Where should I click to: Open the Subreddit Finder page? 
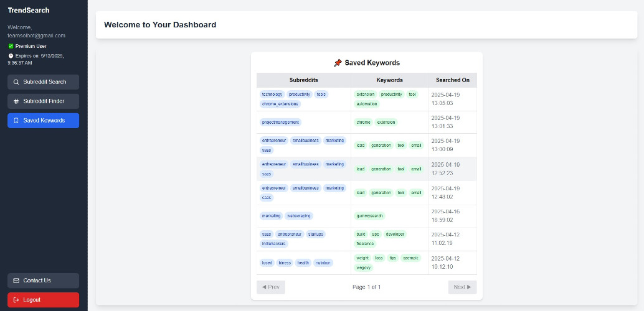tap(43, 101)
